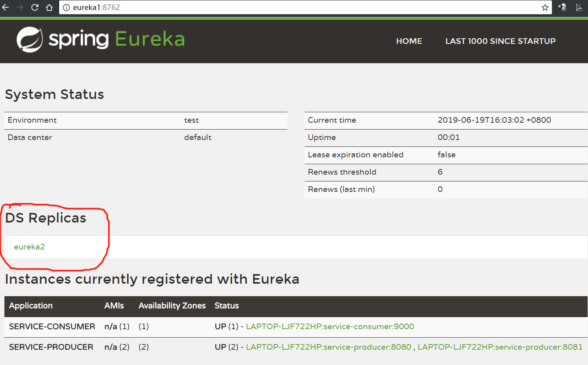588x365 pixels.
Task: Select Lease expiration enabled value 'false'
Action: (446, 155)
